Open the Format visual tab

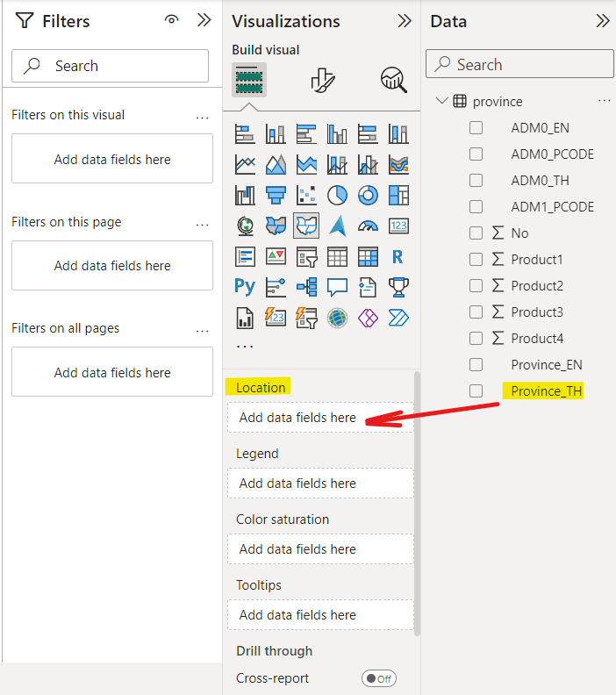click(322, 81)
